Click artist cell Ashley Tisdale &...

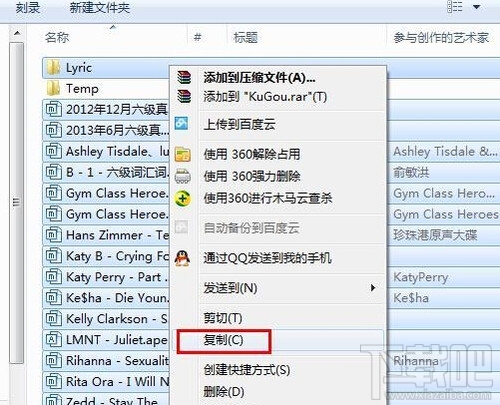pos(445,152)
